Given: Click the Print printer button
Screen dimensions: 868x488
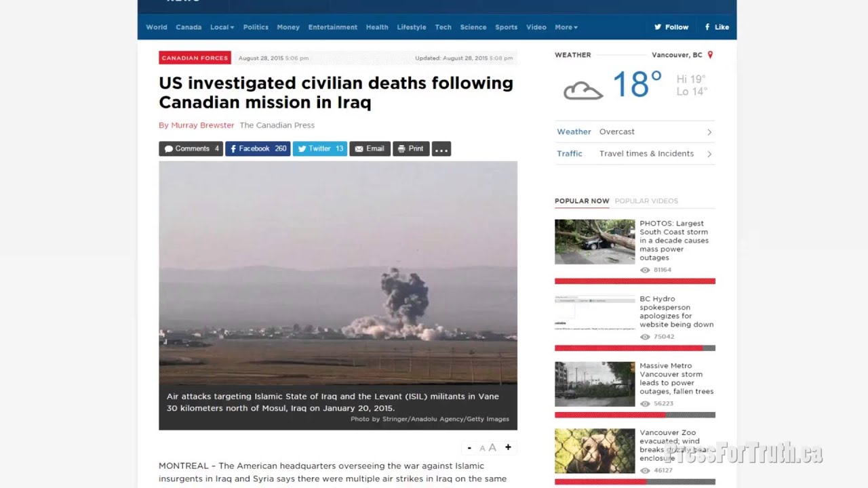Looking at the screenshot, I should tap(411, 148).
